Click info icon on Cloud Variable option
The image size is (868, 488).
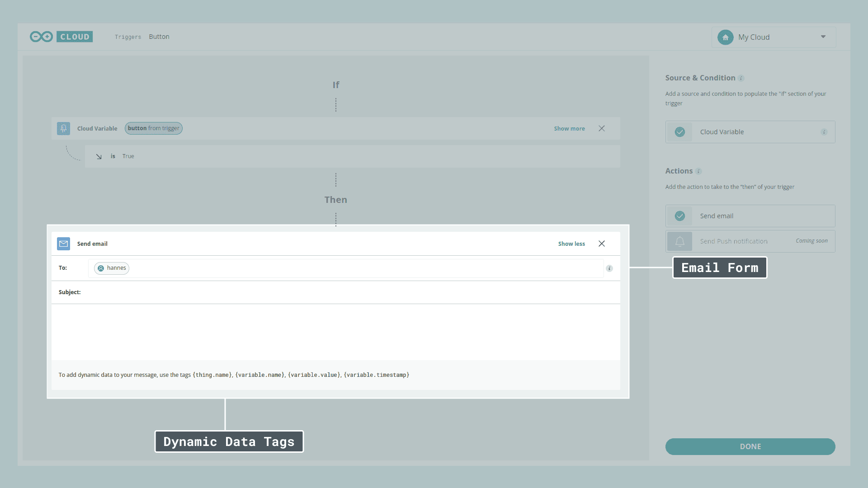824,132
